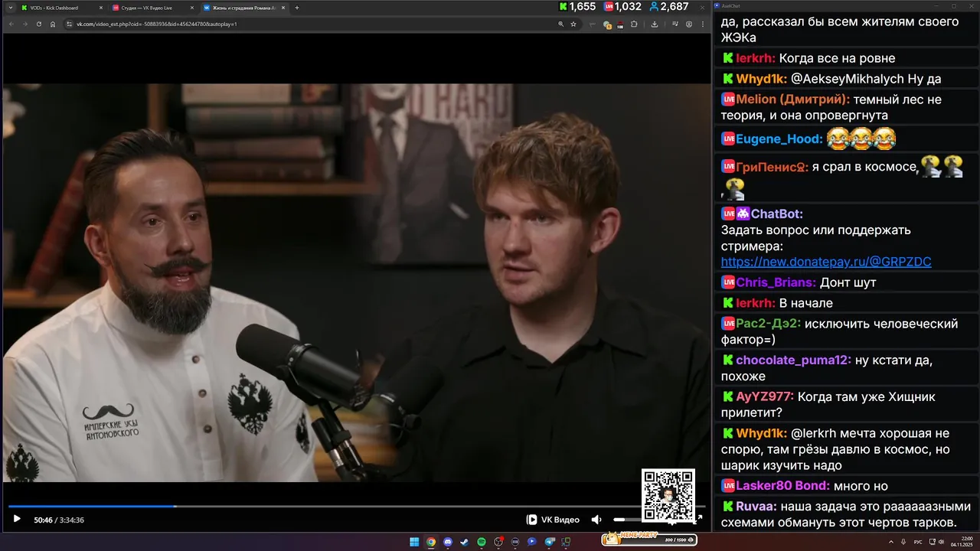This screenshot has width=980, height=551.
Task: Open the tray volume control
Action: 941,542
